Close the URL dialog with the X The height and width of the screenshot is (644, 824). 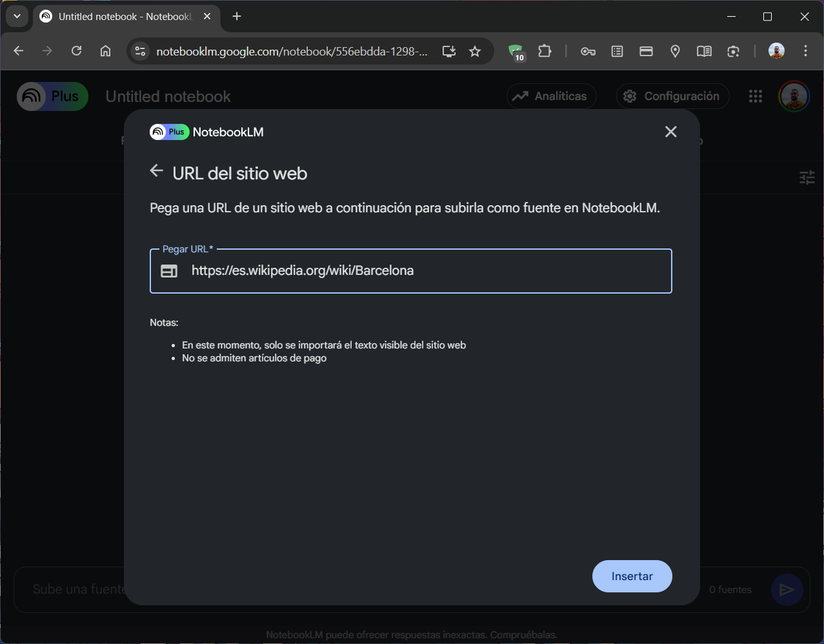(671, 132)
